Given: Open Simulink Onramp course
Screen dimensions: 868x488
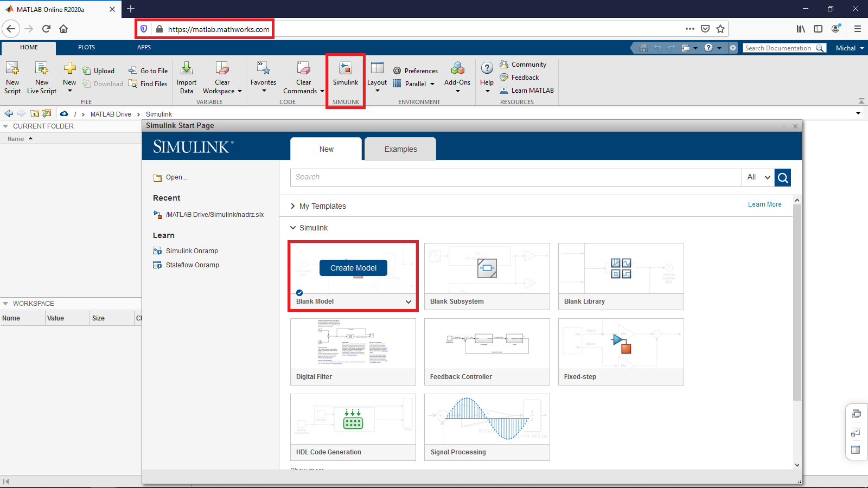Looking at the screenshot, I should click(186, 251).
